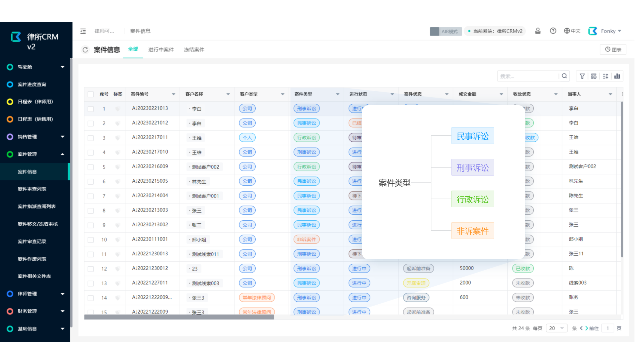This screenshot has height=364, width=641.
Task: Tick the checkbox for row 3
Action: pyautogui.click(x=91, y=138)
